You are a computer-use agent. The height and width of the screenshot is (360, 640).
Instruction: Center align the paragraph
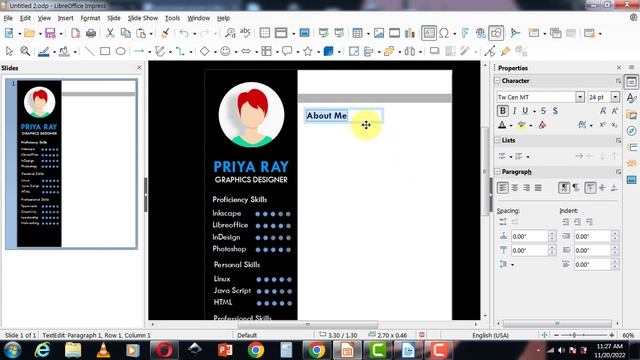pos(515,187)
